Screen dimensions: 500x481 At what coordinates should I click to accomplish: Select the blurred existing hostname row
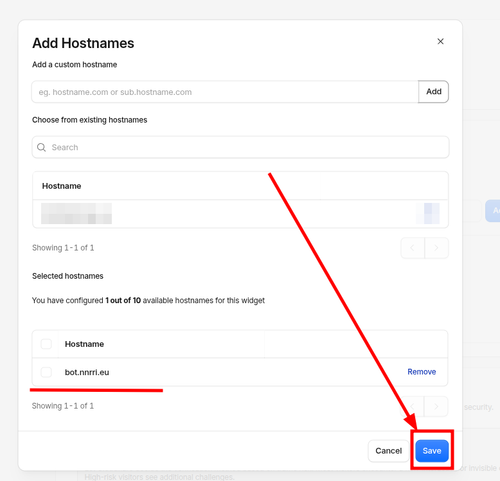pyautogui.click(x=240, y=214)
